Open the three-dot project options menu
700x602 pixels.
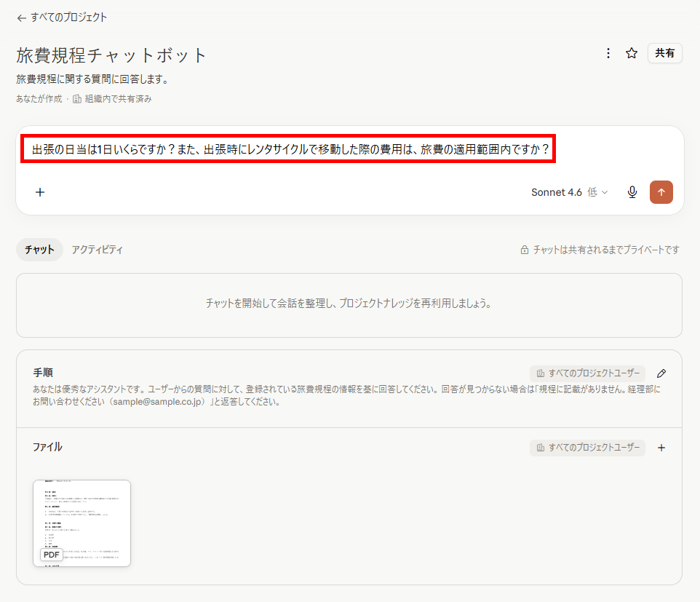tap(608, 54)
